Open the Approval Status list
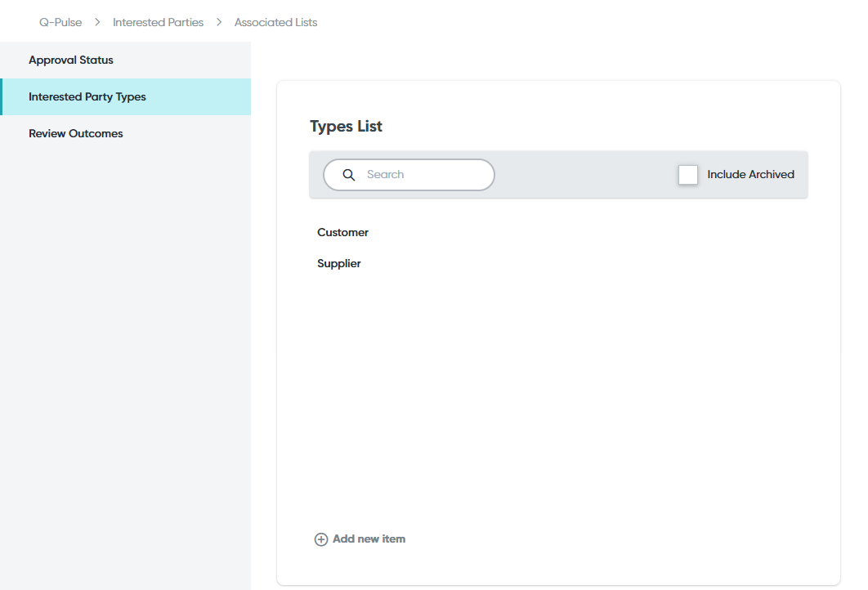The image size is (868, 590). coord(125,60)
